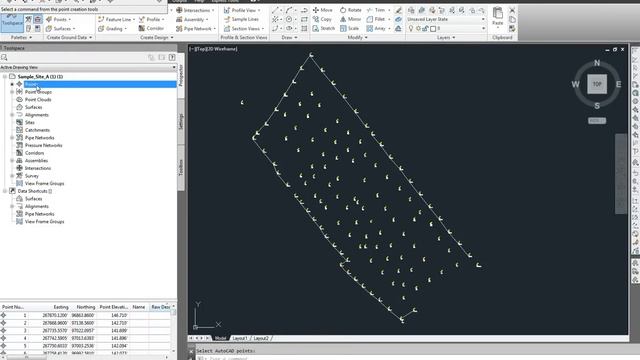Expand the Create Design panel
This screenshot has height=360, width=640.
156,38
